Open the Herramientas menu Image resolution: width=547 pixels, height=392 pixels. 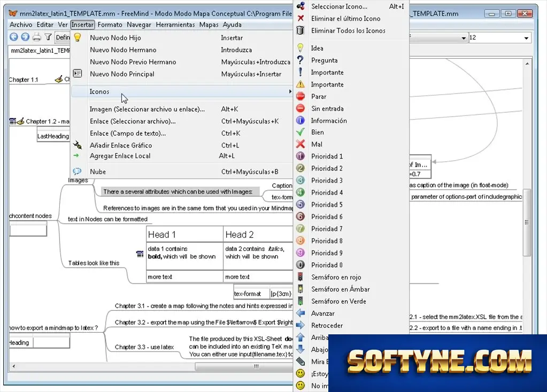pyautogui.click(x=175, y=25)
